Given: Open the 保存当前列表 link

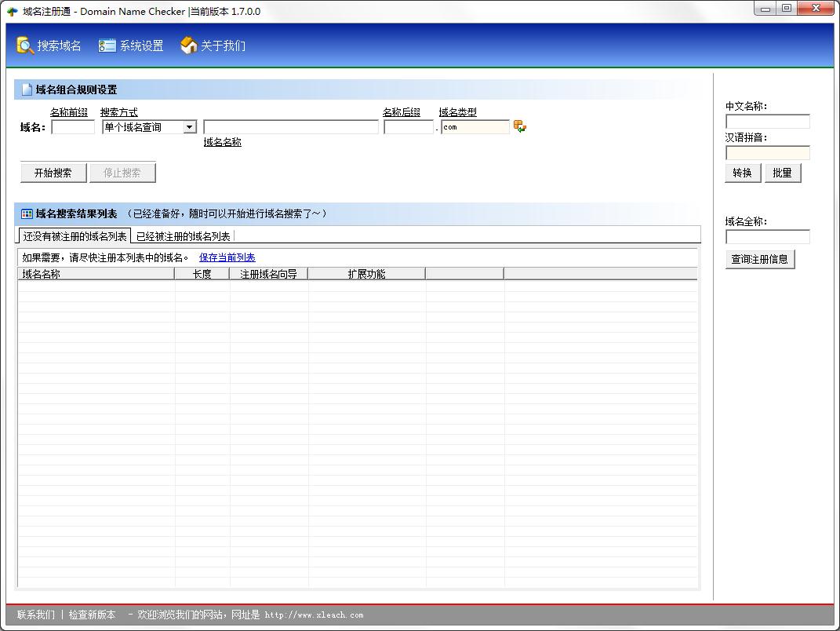Looking at the screenshot, I should point(227,257).
